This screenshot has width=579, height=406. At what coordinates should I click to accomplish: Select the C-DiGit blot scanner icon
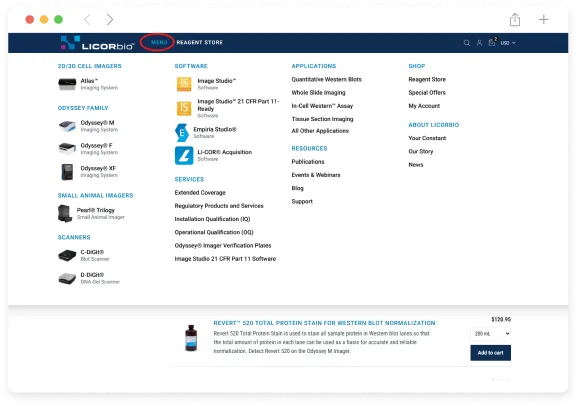[x=67, y=255]
